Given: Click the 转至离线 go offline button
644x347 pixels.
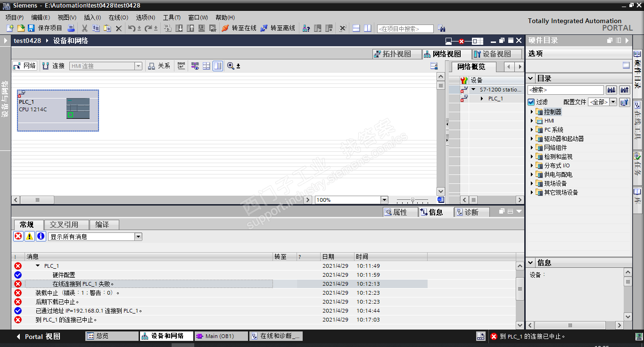Looking at the screenshot, I should point(278,28).
